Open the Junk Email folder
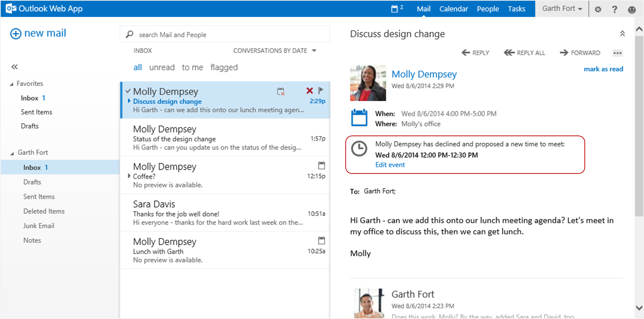644x319 pixels. tap(39, 226)
